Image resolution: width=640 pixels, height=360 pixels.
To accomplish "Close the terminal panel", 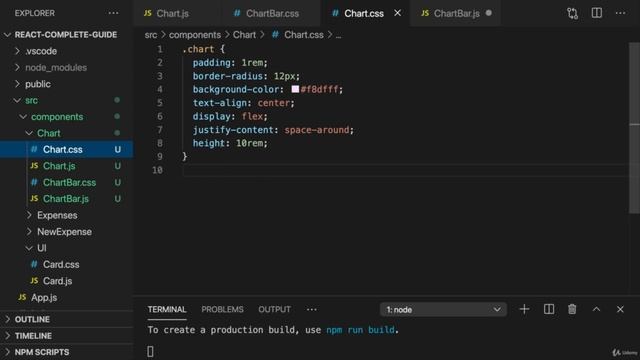I will pyautogui.click(x=620, y=309).
